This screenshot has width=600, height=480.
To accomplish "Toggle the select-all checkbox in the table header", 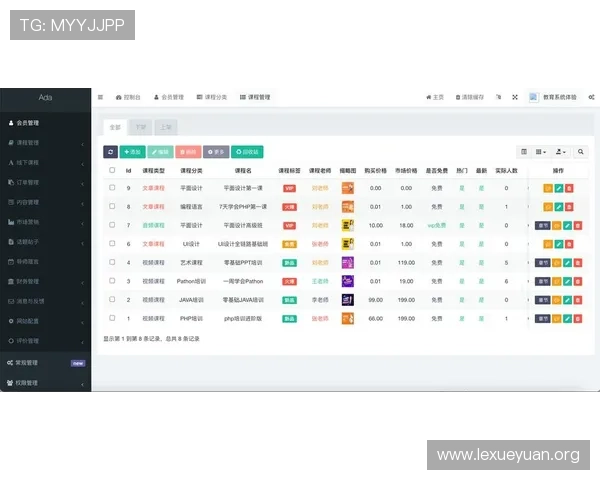I will (112, 170).
